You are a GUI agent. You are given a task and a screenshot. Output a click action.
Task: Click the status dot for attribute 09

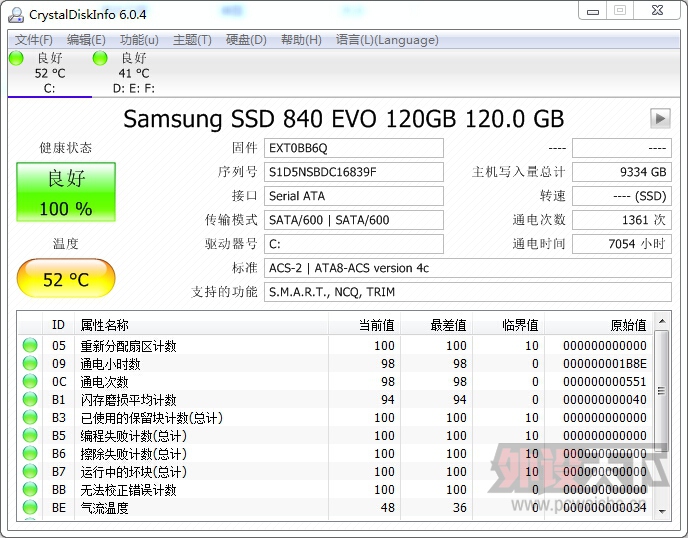(x=30, y=363)
